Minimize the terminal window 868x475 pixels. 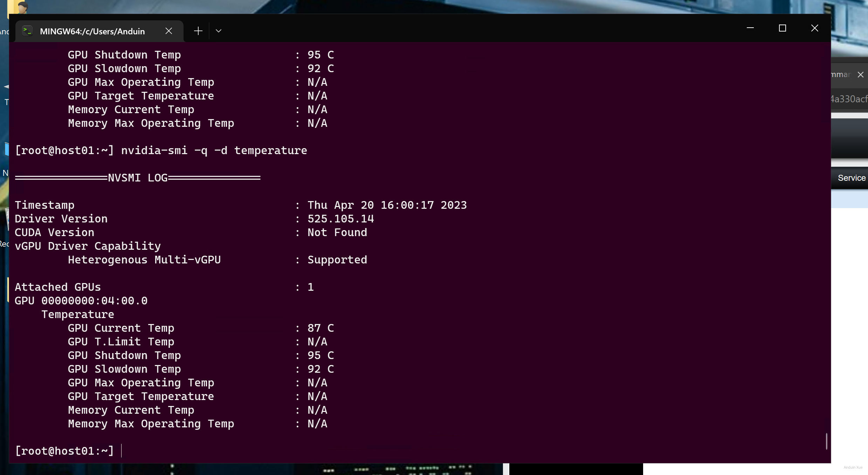click(x=750, y=28)
